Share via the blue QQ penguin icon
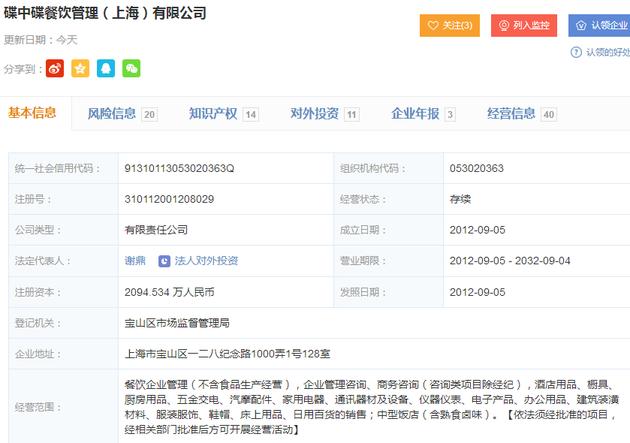The image size is (630, 443). (x=106, y=68)
